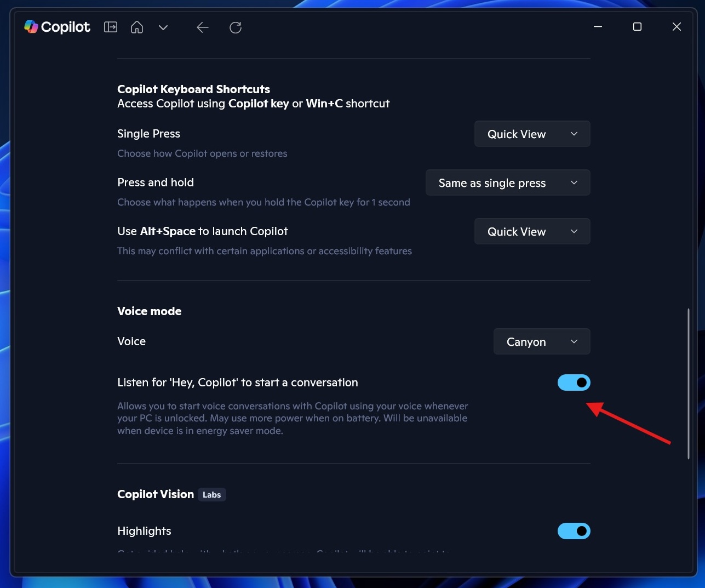
Task: Click the Copilot Keyboard Shortcuts heading
Action: 193,89
